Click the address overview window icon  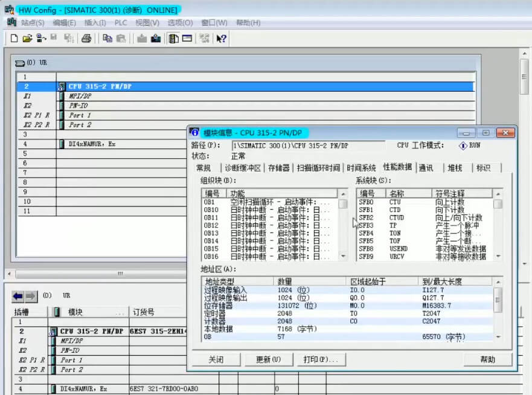pyautogui.click(x=187, y=38)
